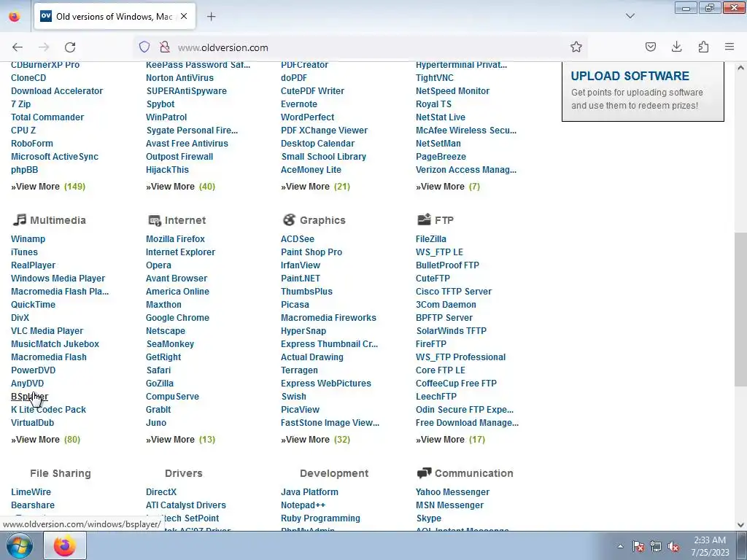747x560 pixels.
Task: Click the taskbar clock showing 2:33 AM
Action: [x=710, y=546]
